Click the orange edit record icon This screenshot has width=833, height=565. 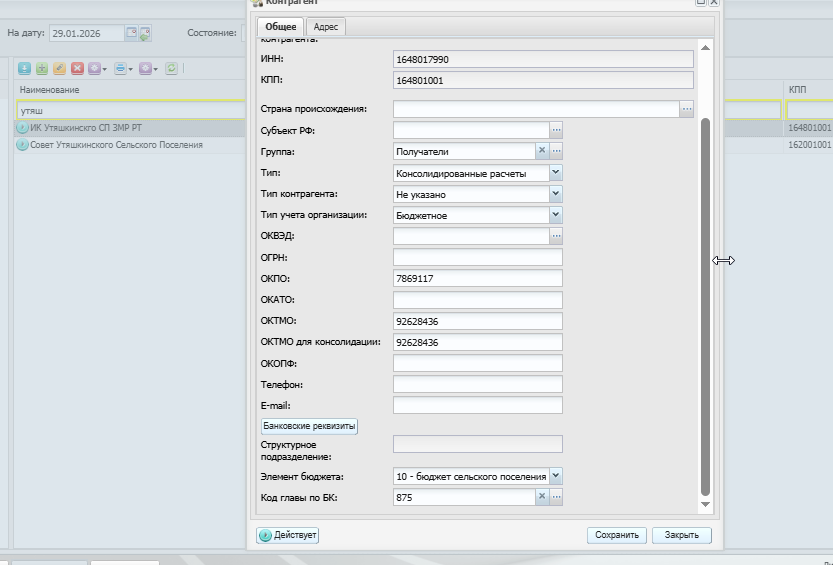point(60,69)
